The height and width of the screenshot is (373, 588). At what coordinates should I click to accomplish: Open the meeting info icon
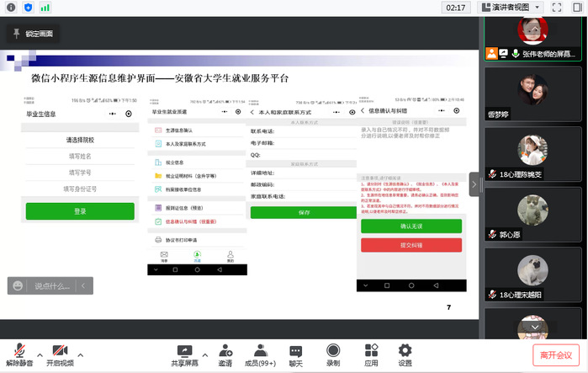coord(11,8)
